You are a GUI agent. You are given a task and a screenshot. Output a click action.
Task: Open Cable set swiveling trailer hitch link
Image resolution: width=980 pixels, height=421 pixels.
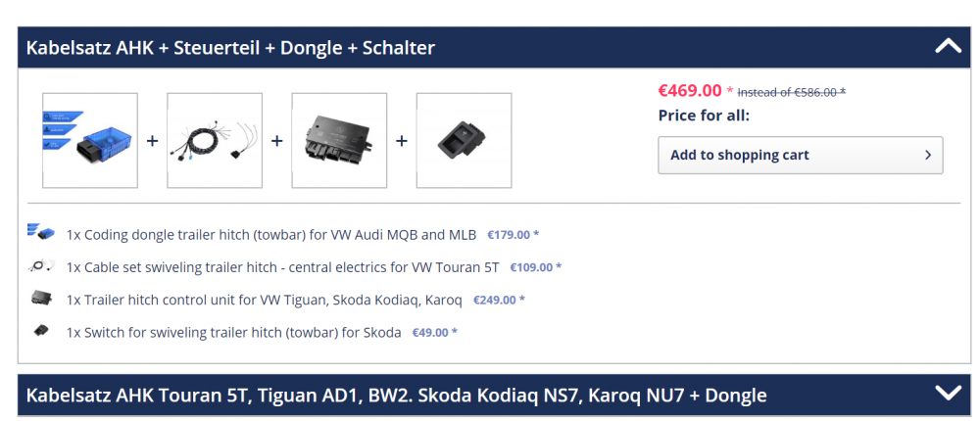(x=282, y=267)
